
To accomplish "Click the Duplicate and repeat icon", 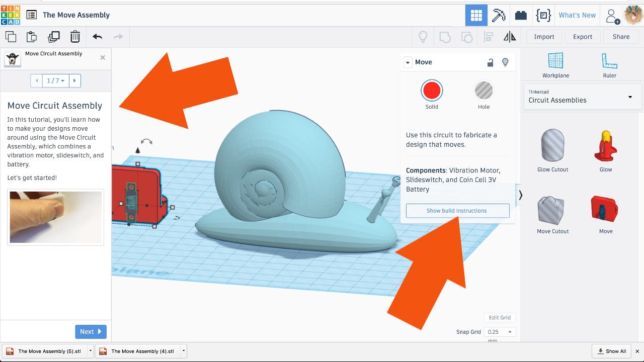I will pos(53,37).
